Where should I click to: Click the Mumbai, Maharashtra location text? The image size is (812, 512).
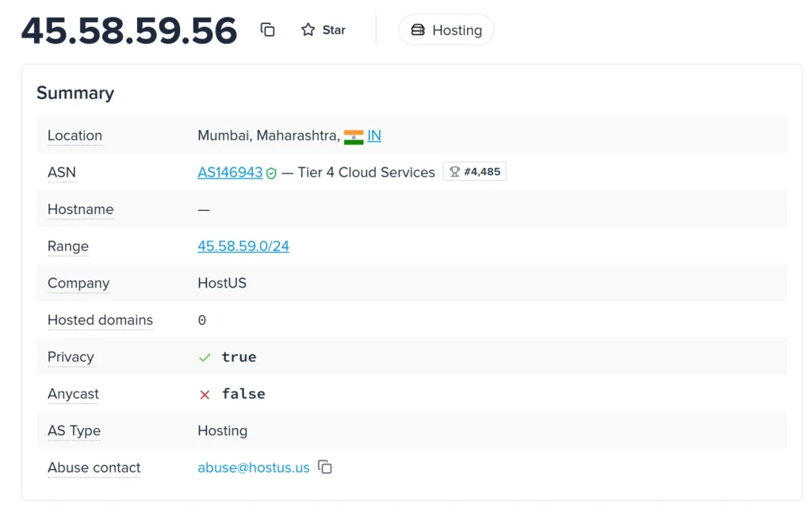(x=269, y=136)
